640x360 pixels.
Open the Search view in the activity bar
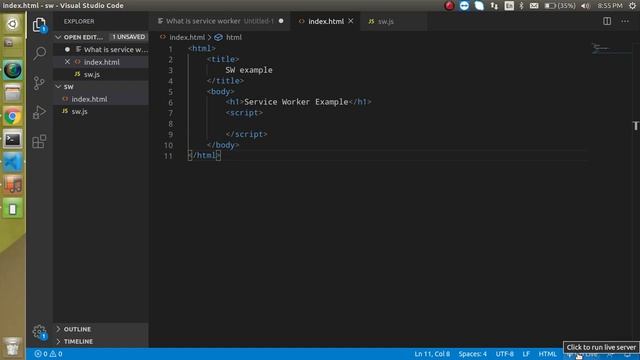pos(39,53)
